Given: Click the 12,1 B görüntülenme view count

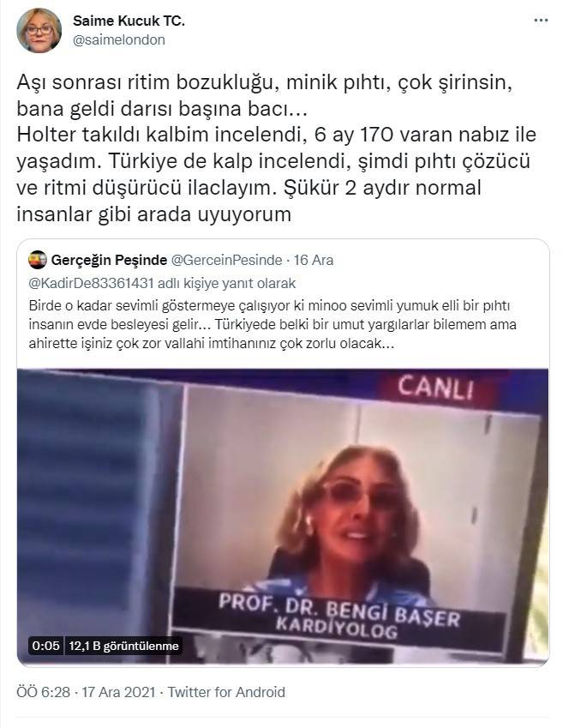Looking at the screenshot, I should tap(123, 646).
